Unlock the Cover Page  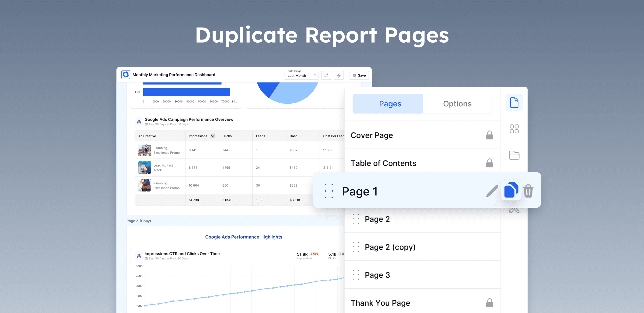pos(490,135)
